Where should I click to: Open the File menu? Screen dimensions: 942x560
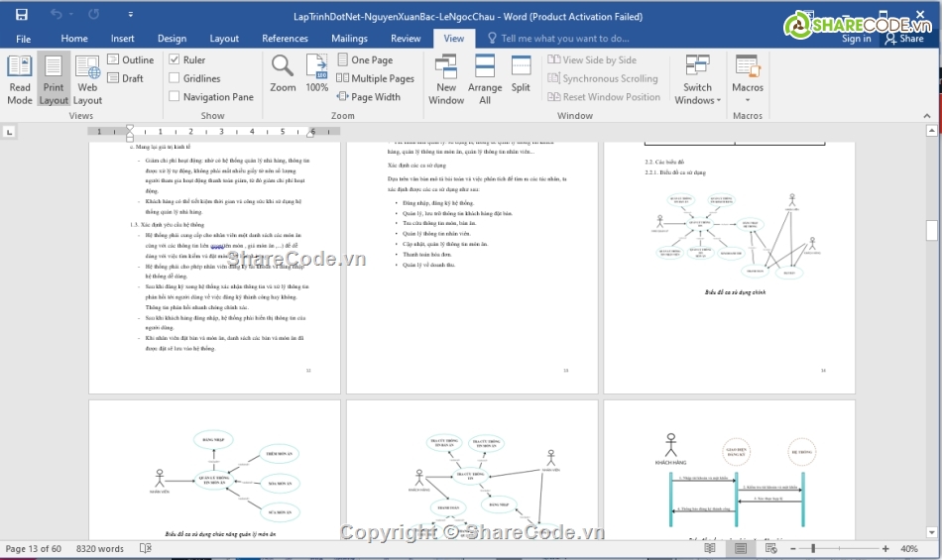(24, 39)
